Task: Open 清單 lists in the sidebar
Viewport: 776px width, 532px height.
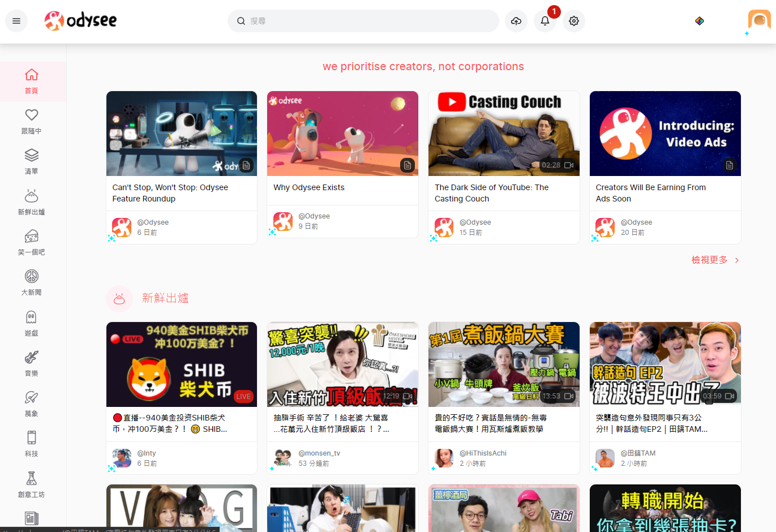Action: coord(32,162)
